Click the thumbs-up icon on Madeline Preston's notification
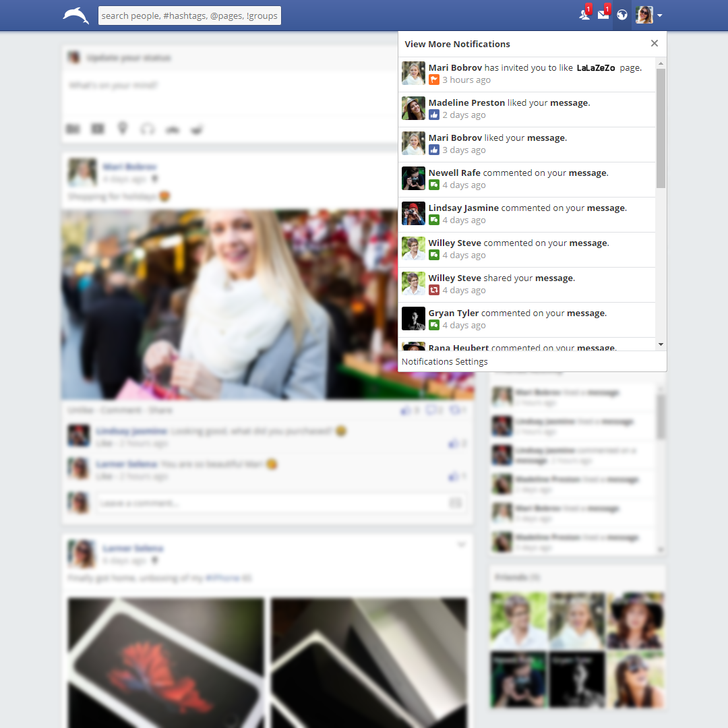The image size is (728, 728). click(x=433, y=115)
